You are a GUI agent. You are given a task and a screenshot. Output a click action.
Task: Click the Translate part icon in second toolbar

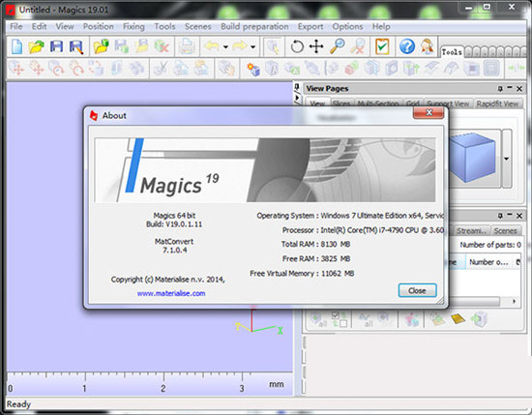[17, 68]
